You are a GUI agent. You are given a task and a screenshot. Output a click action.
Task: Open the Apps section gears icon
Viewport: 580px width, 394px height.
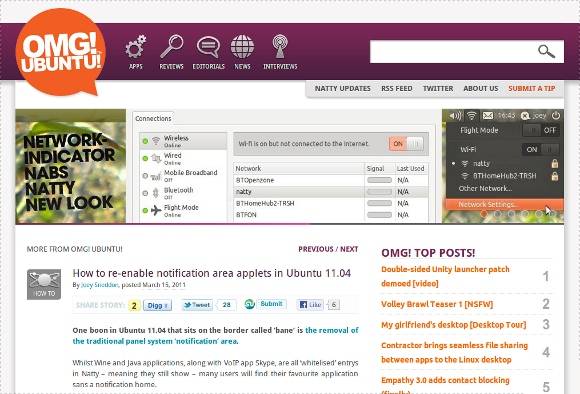136,47
